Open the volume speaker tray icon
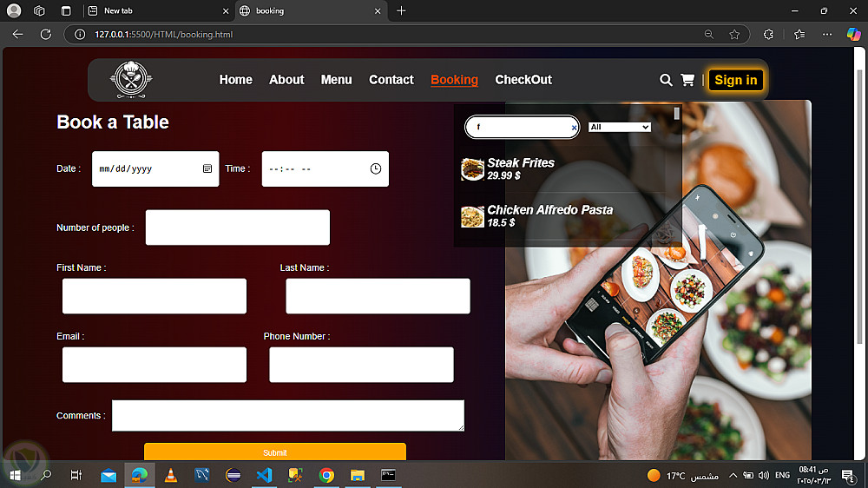 coord(763,475)
